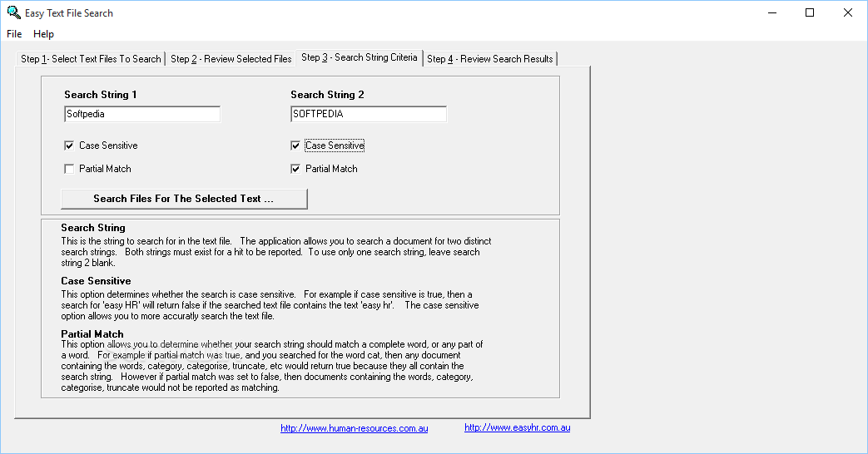Click the 'Search String 1' label

click(x=100, y=95)
